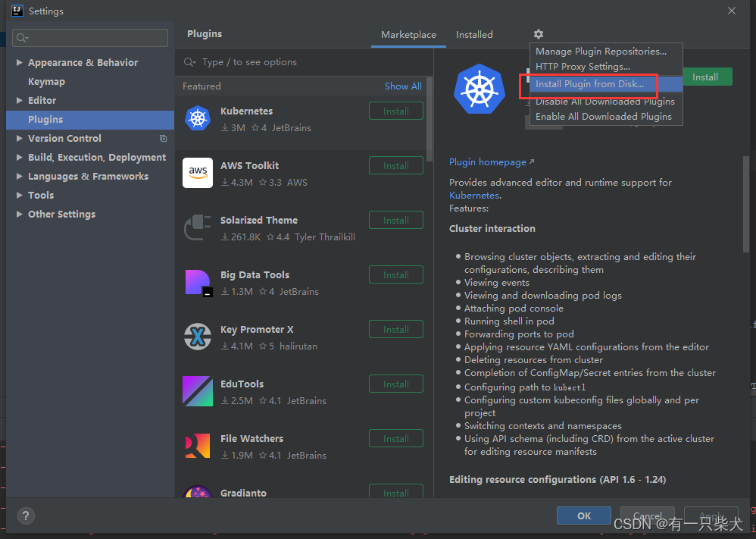The height and width of the screenshot is (539, 756).
Task: Select the File Watchers plugin name
Action: click(251, 438)
